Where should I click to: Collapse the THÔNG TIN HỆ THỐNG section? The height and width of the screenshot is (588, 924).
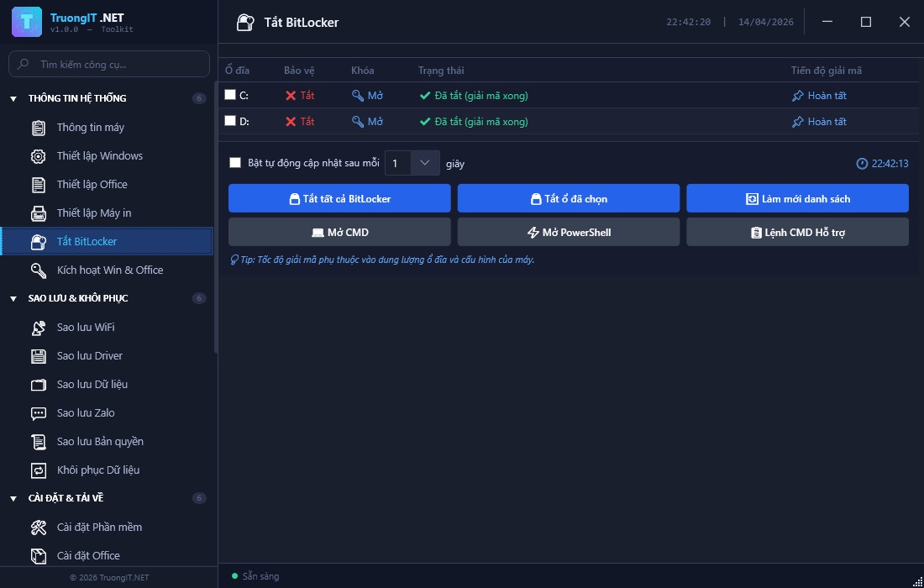pos(12,98)
